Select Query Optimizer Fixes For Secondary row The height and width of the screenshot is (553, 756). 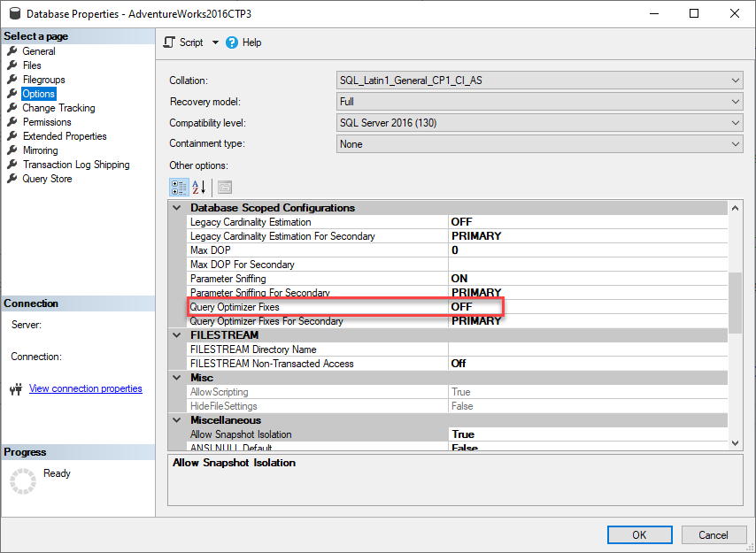click(457, 321)
